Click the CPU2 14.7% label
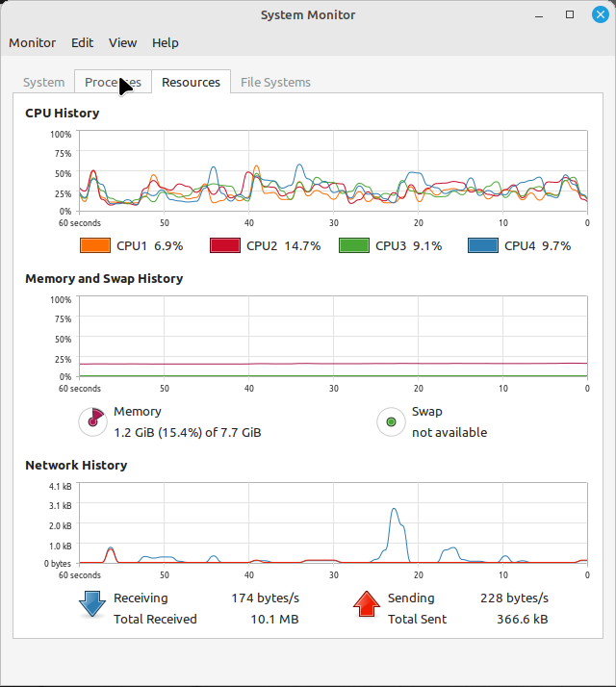 point(283,245)
